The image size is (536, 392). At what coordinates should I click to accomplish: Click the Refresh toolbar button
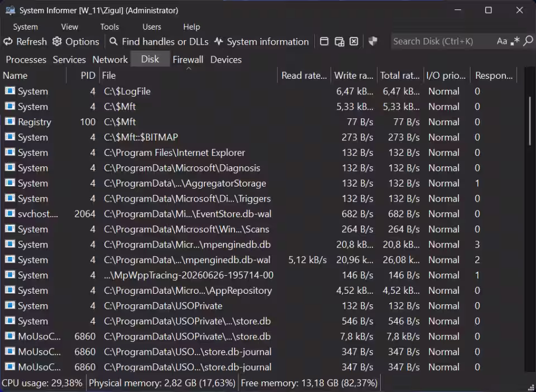coord(25,42)
